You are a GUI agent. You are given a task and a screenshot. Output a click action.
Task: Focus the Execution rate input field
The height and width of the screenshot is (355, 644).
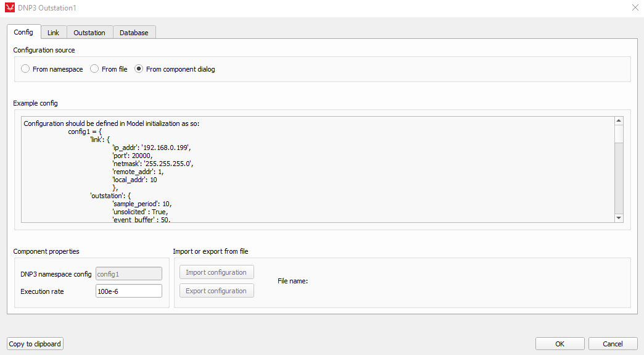tap(129, 291)
